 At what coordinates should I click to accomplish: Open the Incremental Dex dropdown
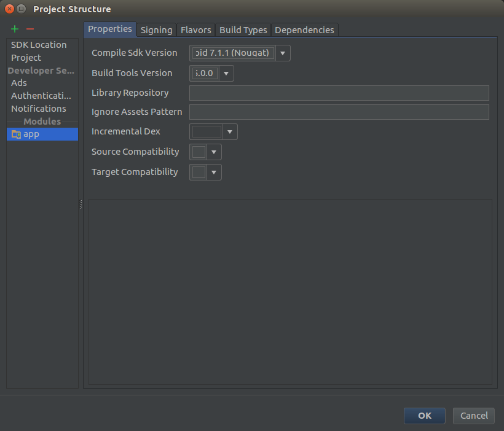[230, 132]
